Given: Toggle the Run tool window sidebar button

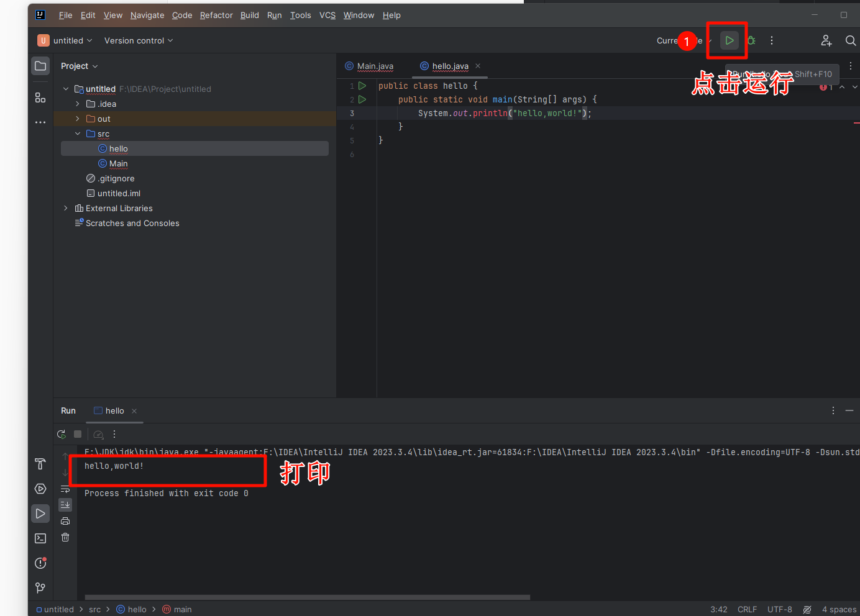Looking at the screenshot, I should coord(40,514).
